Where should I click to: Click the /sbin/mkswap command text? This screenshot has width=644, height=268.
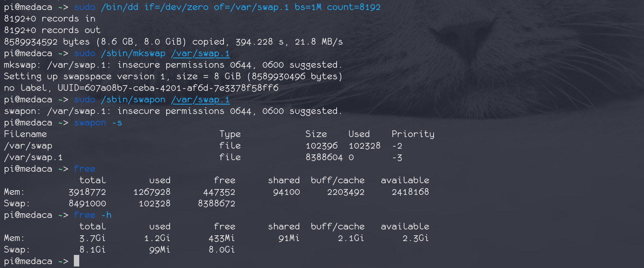pos(133,54)
